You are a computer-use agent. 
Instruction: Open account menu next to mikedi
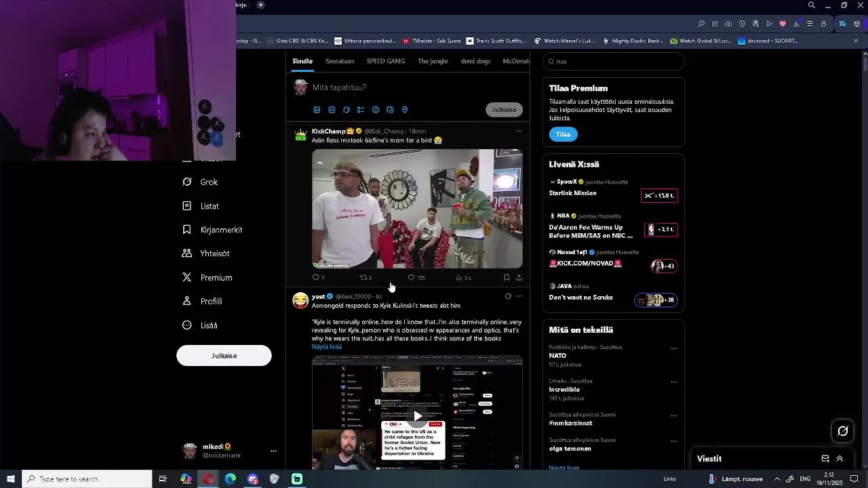tap(273, 451)
